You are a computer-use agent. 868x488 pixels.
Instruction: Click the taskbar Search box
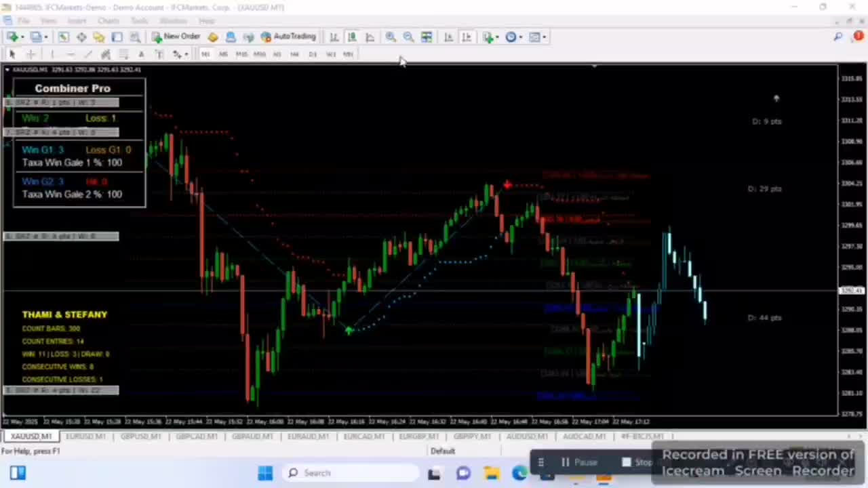[351, 472]
